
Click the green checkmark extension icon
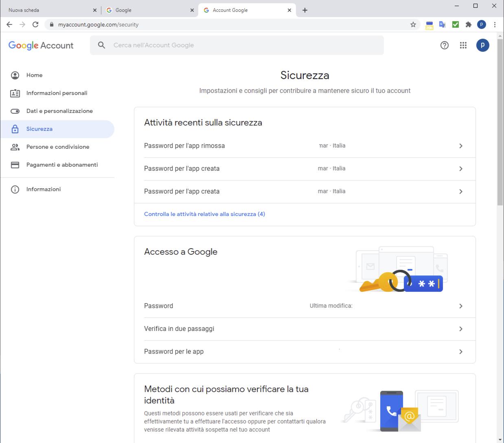click(x=456, y=24)
